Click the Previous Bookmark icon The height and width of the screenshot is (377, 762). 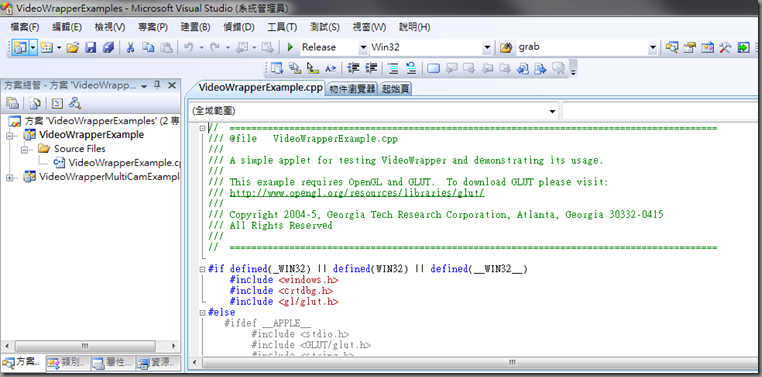click(x=451, y=69)
